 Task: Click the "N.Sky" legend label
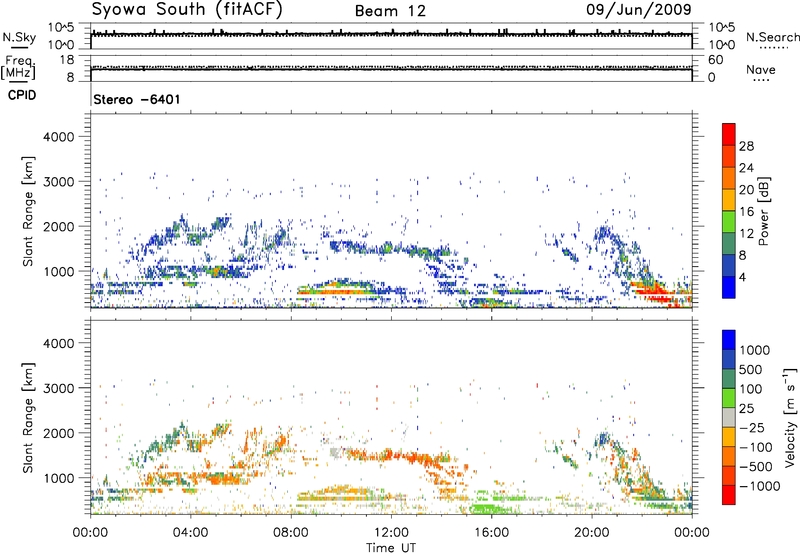(19, 37)
